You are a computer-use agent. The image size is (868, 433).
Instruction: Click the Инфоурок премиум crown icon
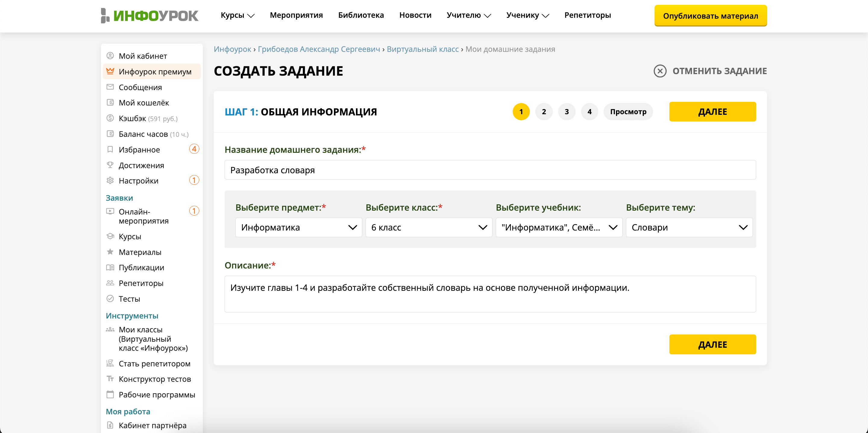(x=110, y=71)
